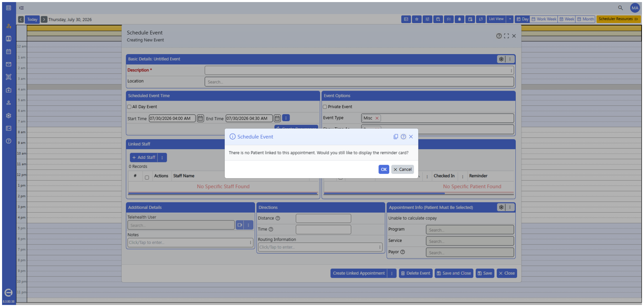
Task: Copy the message using the dialog copy icon
Action: [396, 137]
